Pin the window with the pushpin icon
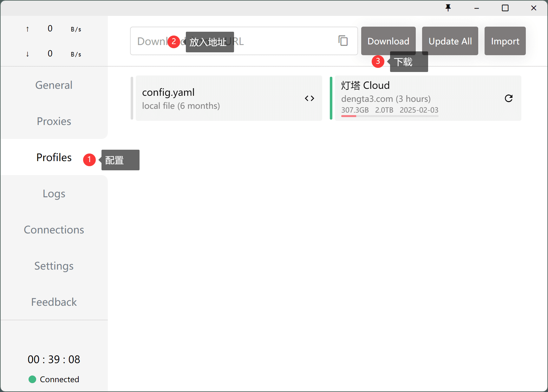The image size is (548, 392). [x=448, y=8]
